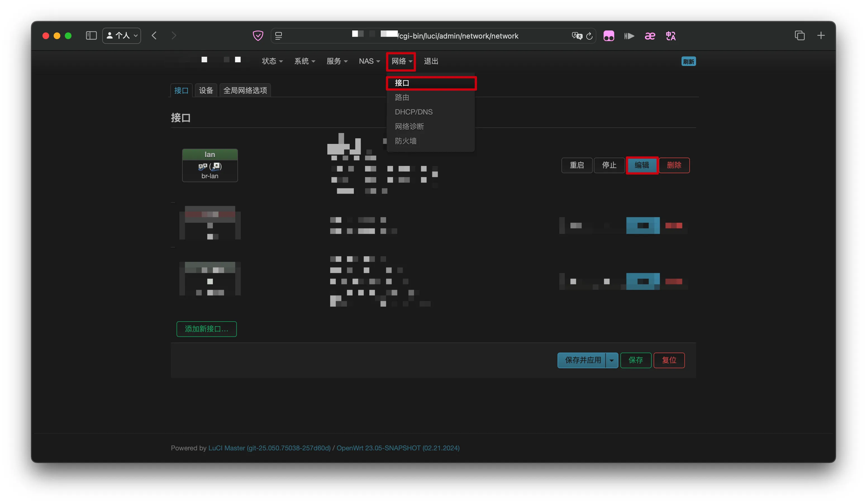Click the translate icon in address bar
The image size is (867, 504).
577,36
